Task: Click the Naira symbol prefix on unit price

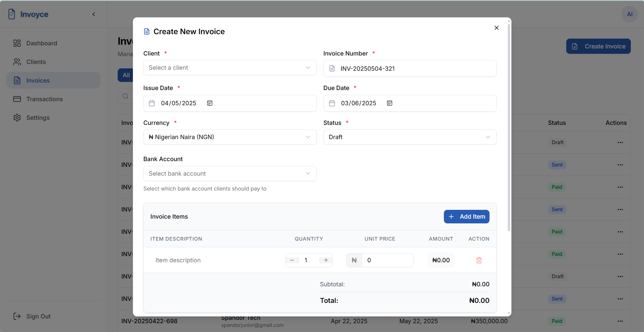Action: (x=354, y=260)
